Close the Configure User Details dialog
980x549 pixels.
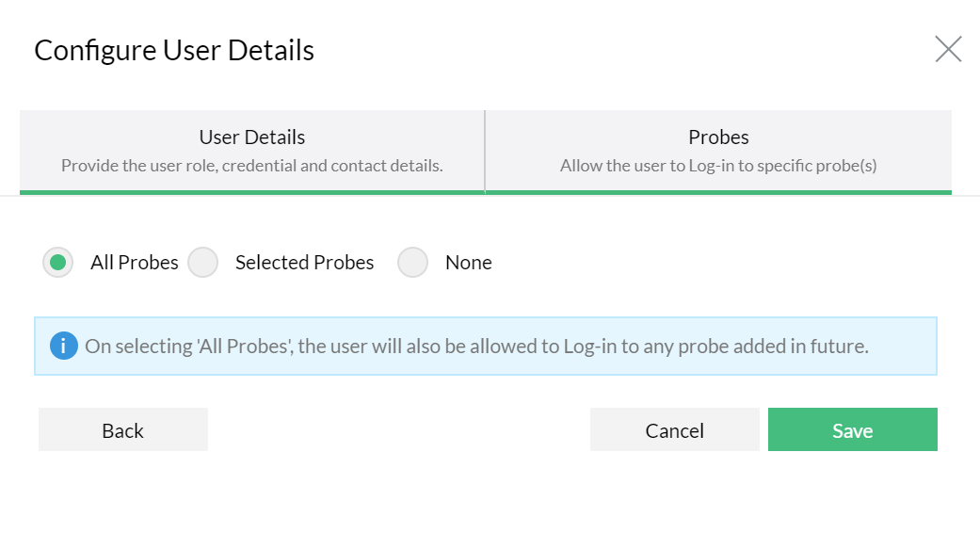948,49
